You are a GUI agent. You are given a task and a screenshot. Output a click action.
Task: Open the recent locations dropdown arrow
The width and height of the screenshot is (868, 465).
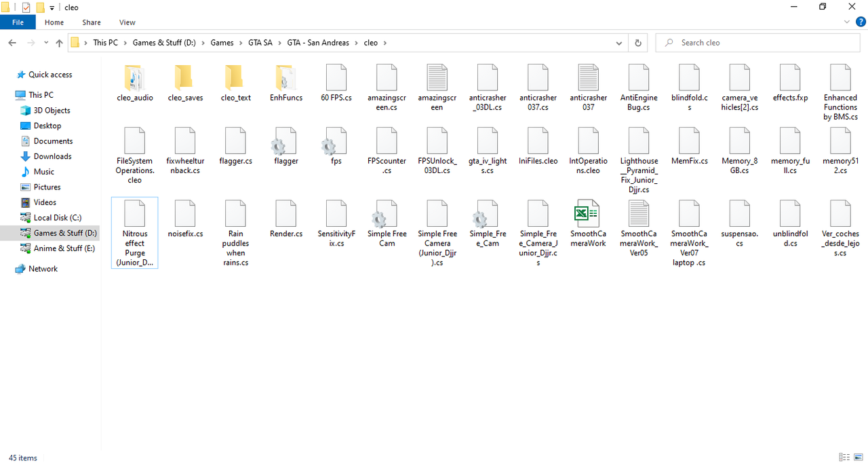point(47,43)
